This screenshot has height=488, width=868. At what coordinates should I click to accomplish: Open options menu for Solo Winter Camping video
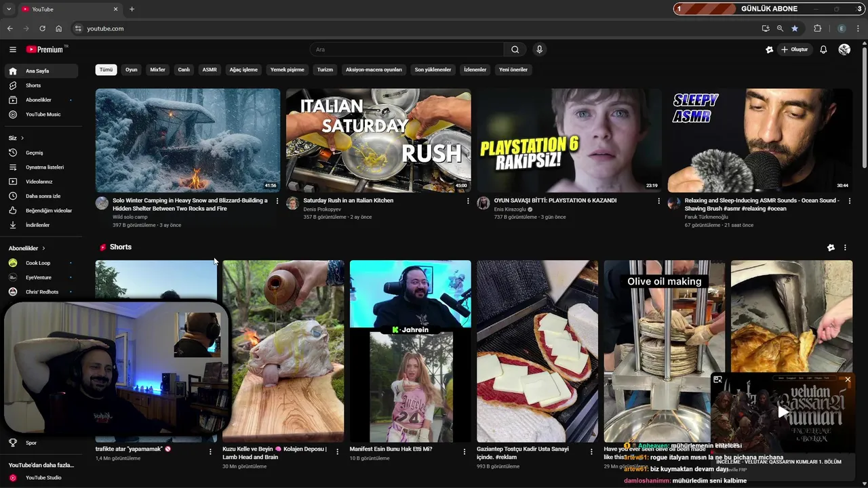point(277,201)
